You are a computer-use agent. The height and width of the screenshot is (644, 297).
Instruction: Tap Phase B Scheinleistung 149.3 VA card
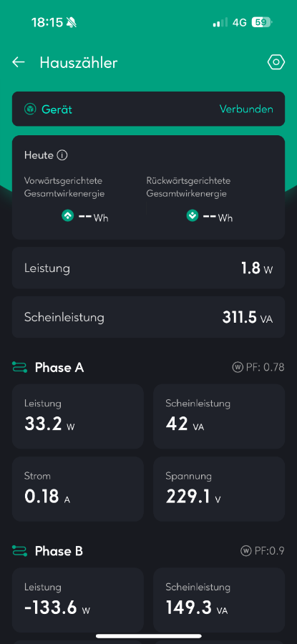(x=219, y=600)
